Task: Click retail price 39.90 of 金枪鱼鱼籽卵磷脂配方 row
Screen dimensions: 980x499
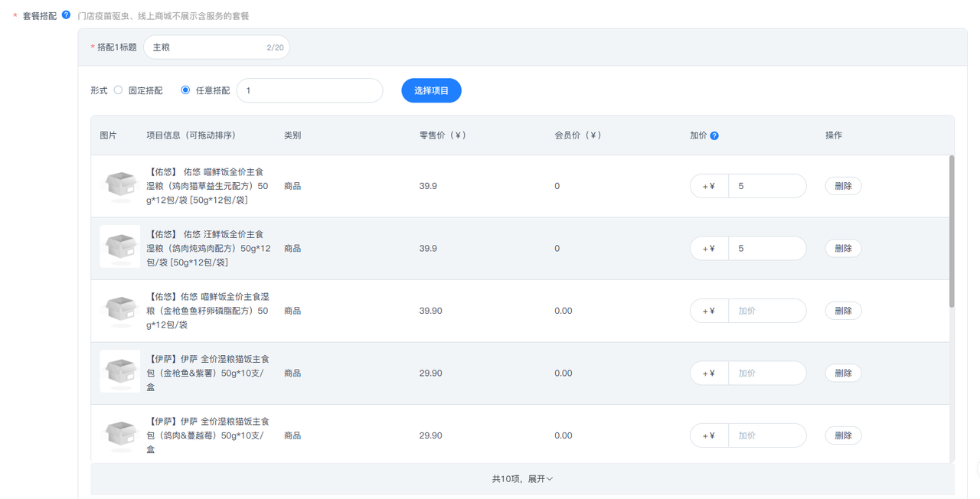Action: pyautogui.click(x=430, y=311)
